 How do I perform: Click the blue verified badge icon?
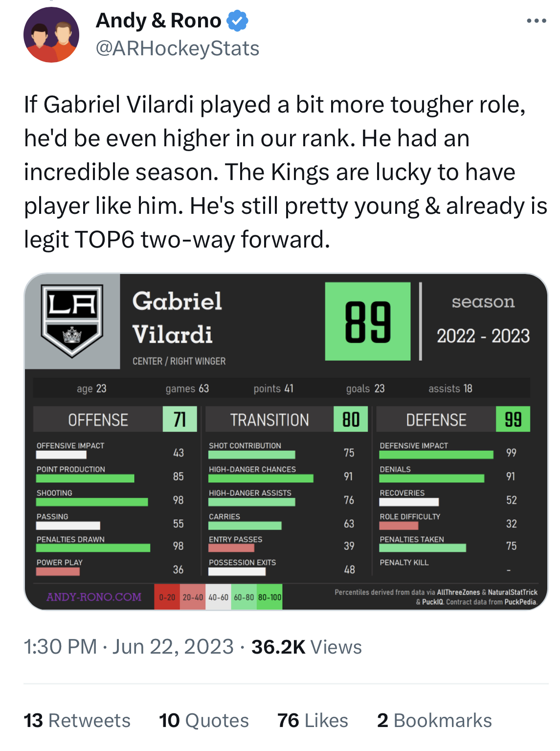(x=237, y=21)
